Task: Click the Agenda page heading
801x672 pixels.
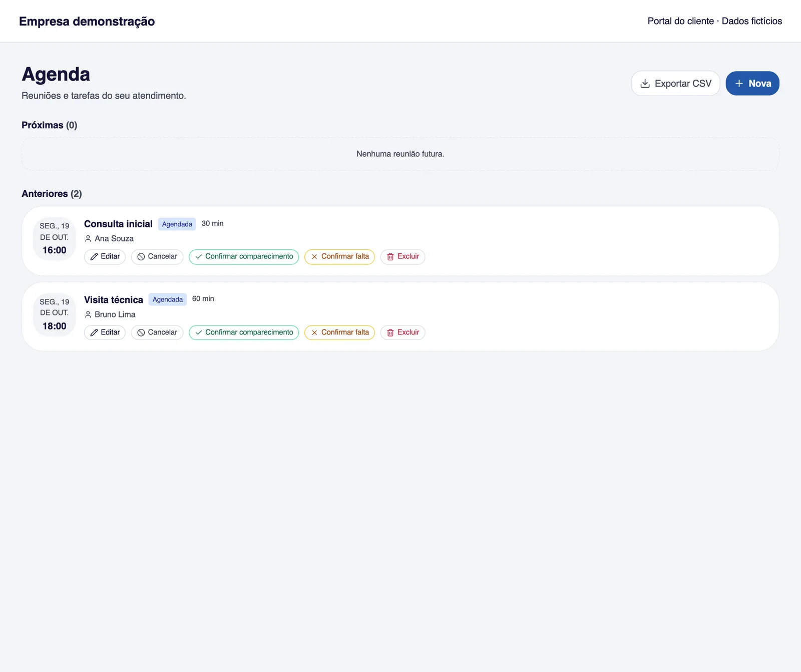Action: (56, 74)
